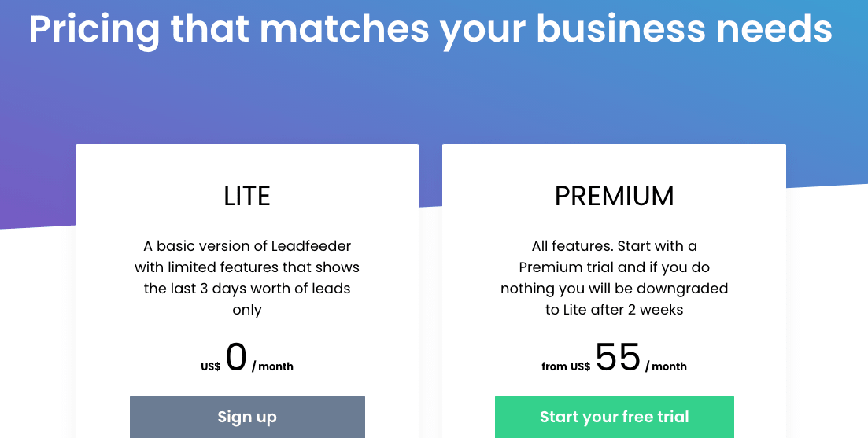Click the word "Leadfeeder" in Lite description
This screenshot has width=868, height=438.
(313, 246)
